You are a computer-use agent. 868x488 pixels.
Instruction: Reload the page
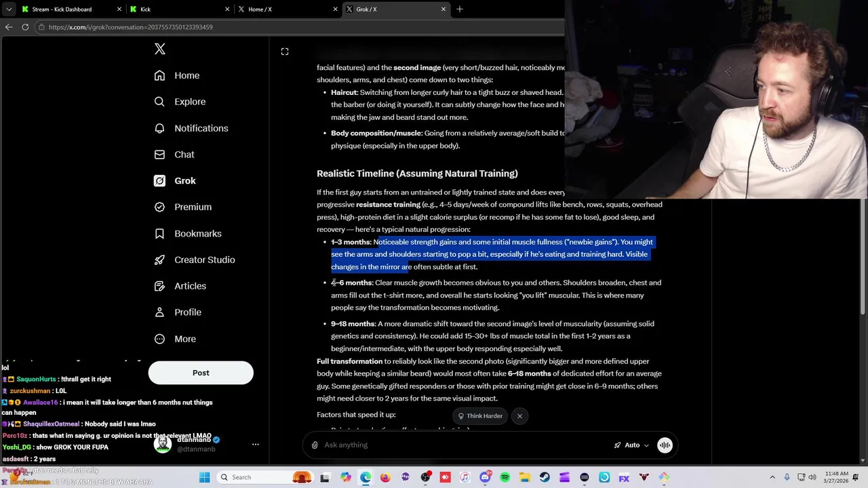click(25, 27)
